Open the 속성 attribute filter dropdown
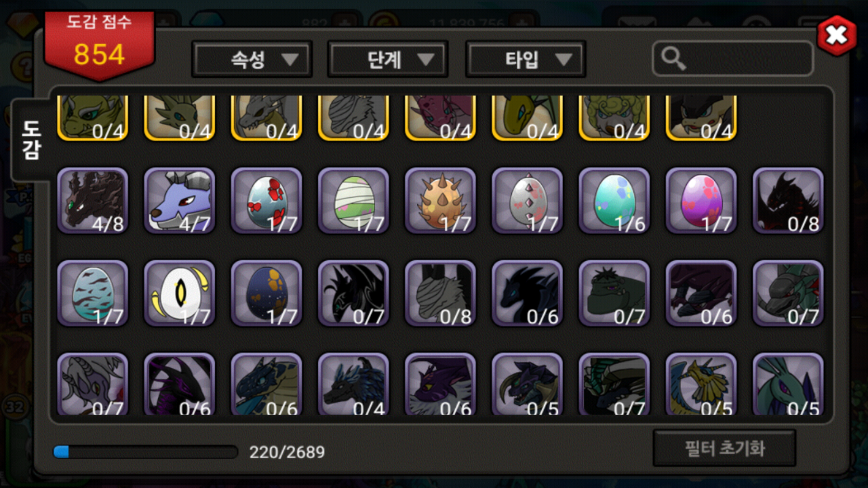Screen dimensions: 868x488 tap(252, 59)
